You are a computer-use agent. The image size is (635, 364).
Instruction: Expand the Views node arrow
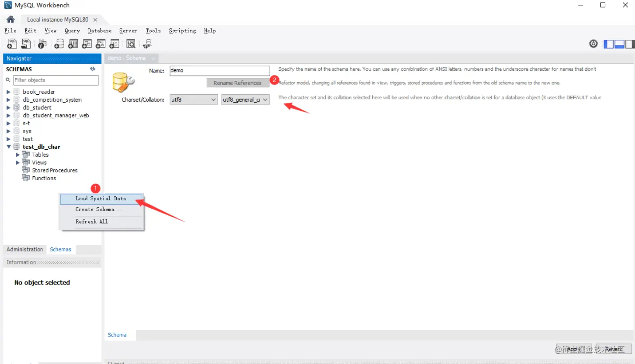(18, 162)
